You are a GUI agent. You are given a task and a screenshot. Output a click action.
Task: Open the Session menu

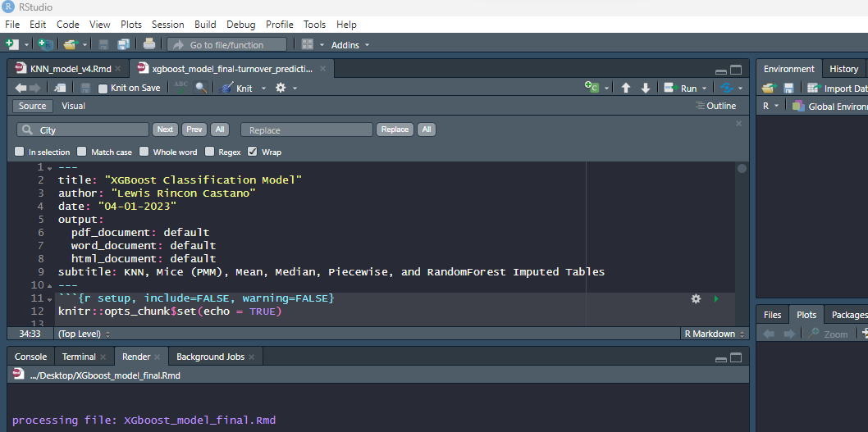[167, 25]
